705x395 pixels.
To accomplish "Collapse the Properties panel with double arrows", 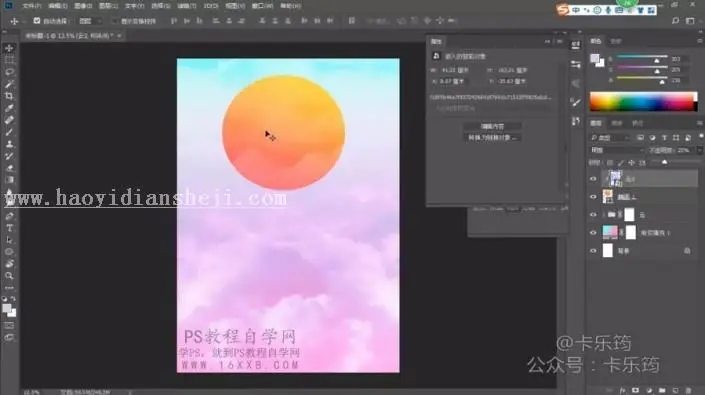I will click(547, 41).
